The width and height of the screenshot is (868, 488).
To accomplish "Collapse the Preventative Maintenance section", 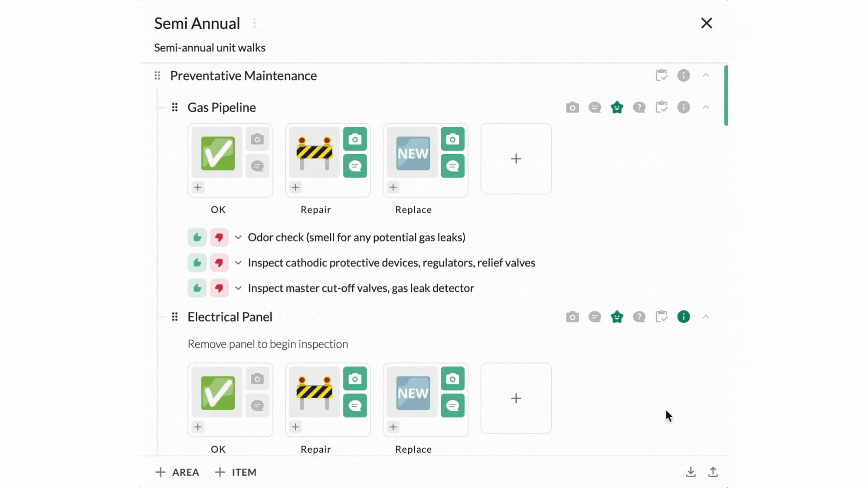I will (x=706, y=75).
